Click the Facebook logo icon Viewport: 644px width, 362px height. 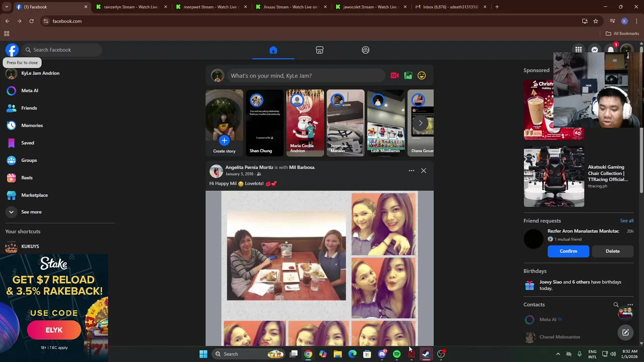pyautogui.click(x=12, y=50)
